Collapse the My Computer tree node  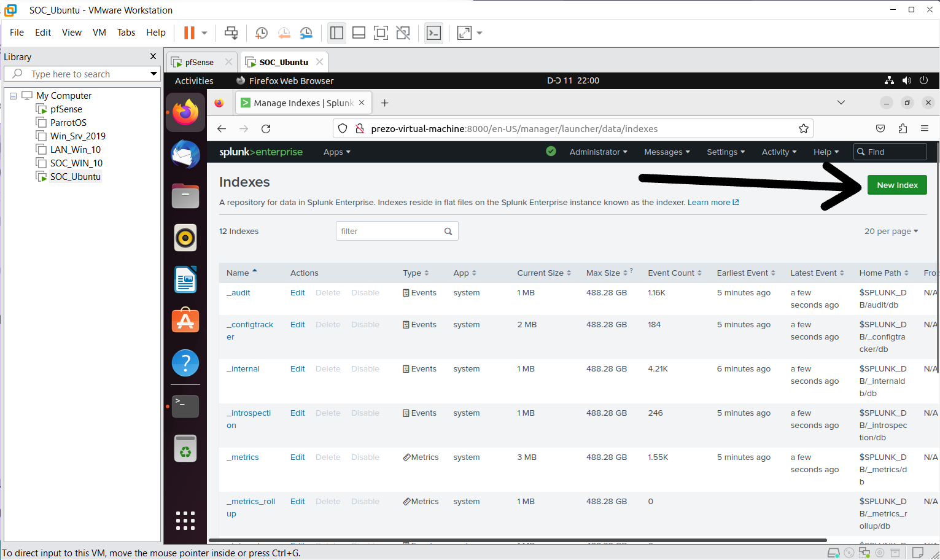pyautogui.click(x=13, y=96)
